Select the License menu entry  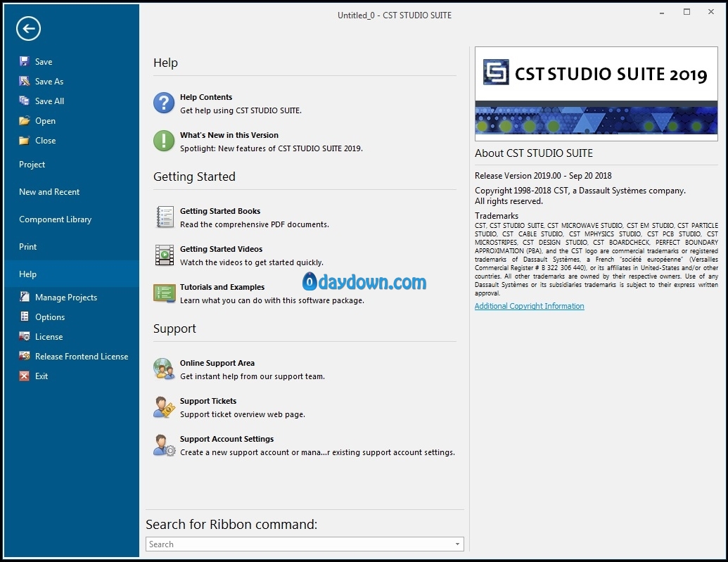49,337
